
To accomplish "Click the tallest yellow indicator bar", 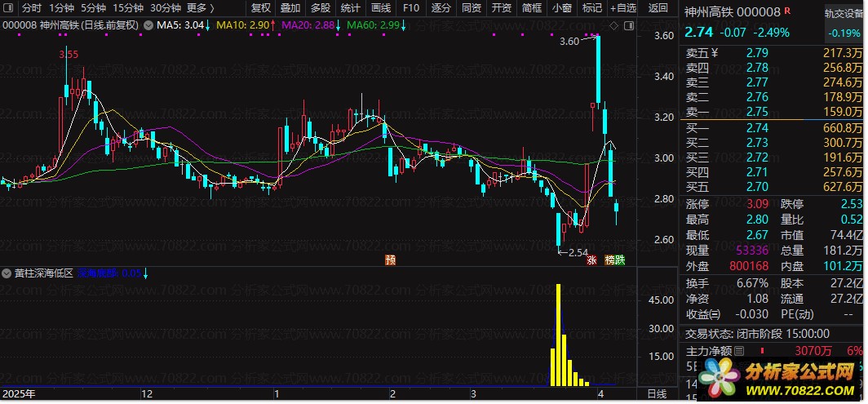I will pos(558,335).
